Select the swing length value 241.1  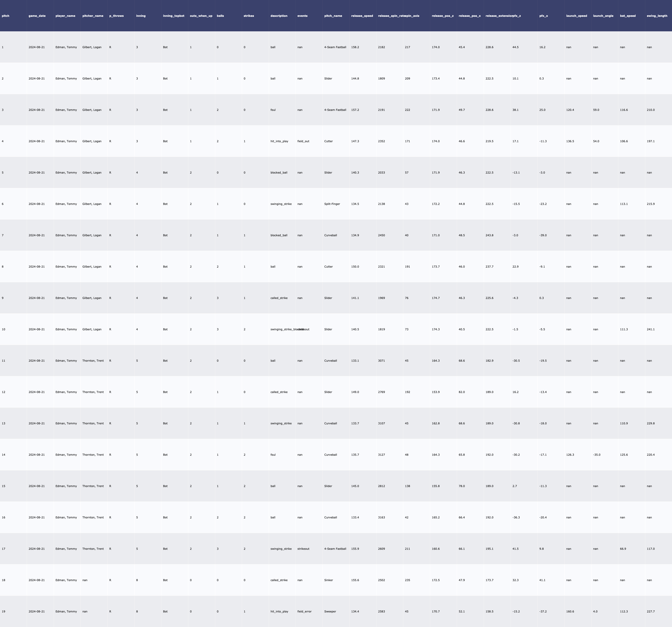click(x=650, y=330)
